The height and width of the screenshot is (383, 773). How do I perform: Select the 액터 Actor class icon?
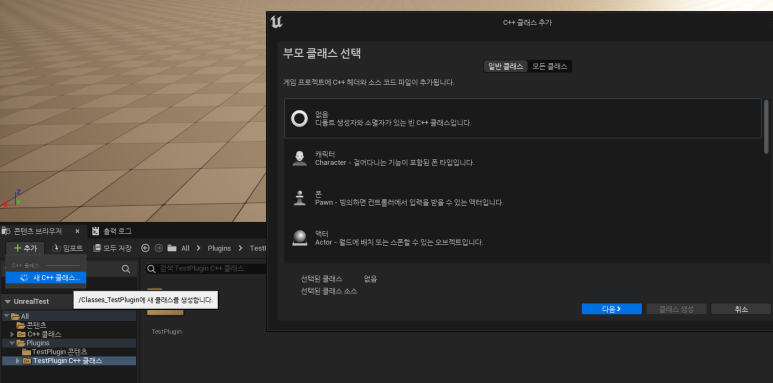click(299, 238)
